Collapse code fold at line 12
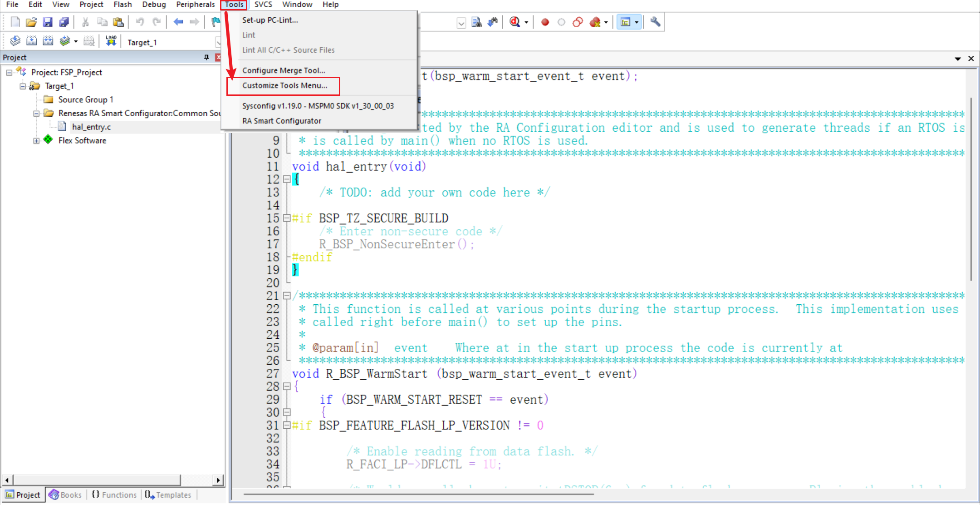Image resolution: width=980 pixels, height=505 pixels. coord(287,179)
